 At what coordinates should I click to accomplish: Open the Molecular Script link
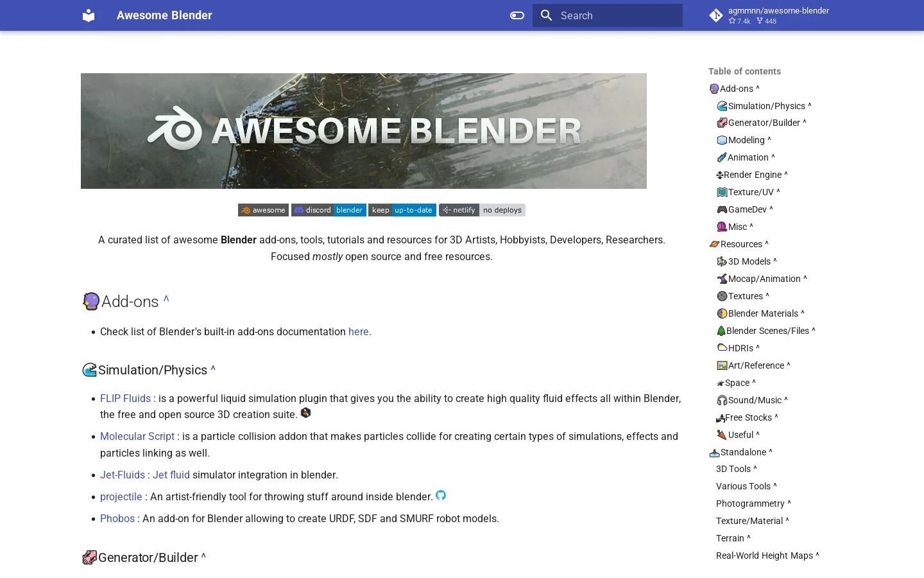pyautogui.click(x=137, y=436)
